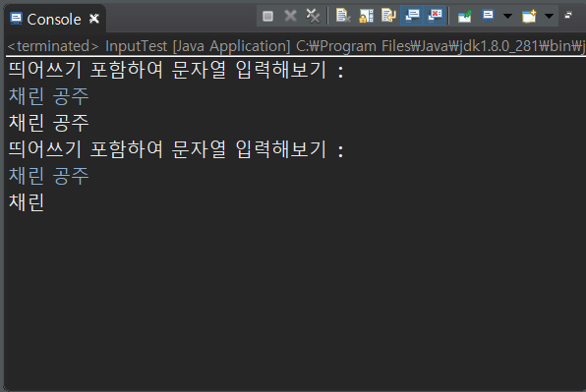Viewport: 586px width, 392px height.
Task: Click the second blue input '채린 공주'
Action: 48,176
